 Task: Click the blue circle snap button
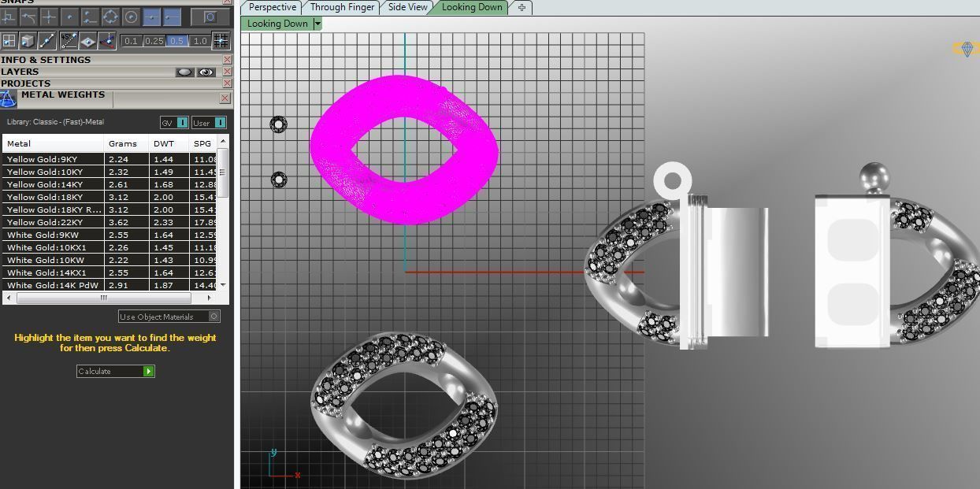click(x=209, y=17)
